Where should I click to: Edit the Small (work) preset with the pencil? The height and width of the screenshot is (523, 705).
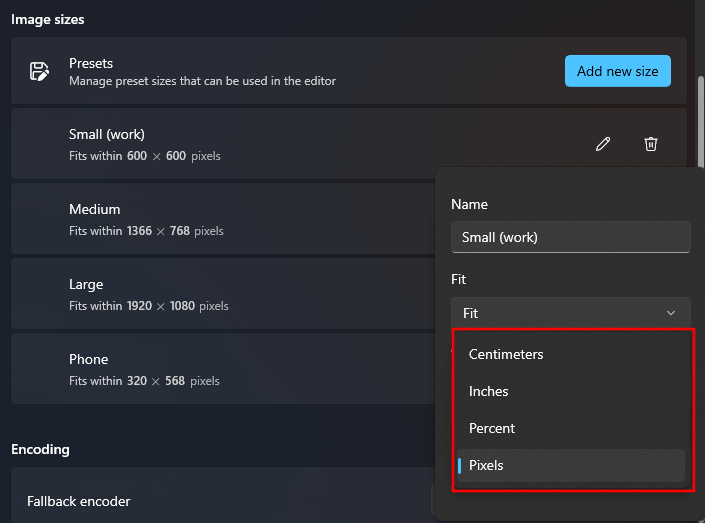pyautogui.click(x=603, y=144)
